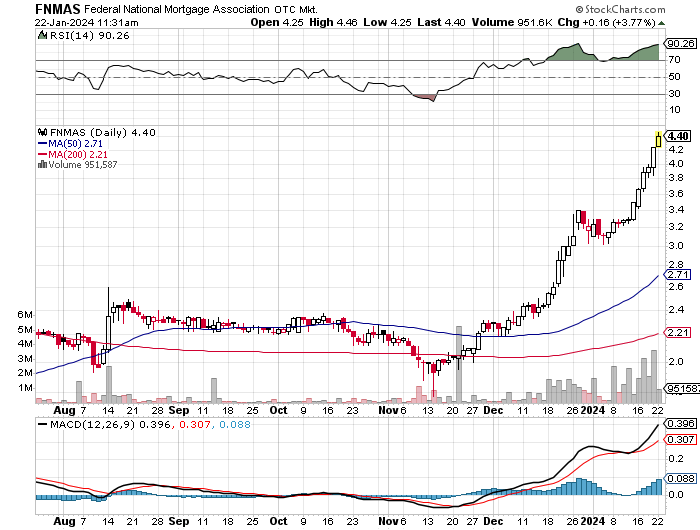Click the Last 4.40 header value

coord(441,22)
